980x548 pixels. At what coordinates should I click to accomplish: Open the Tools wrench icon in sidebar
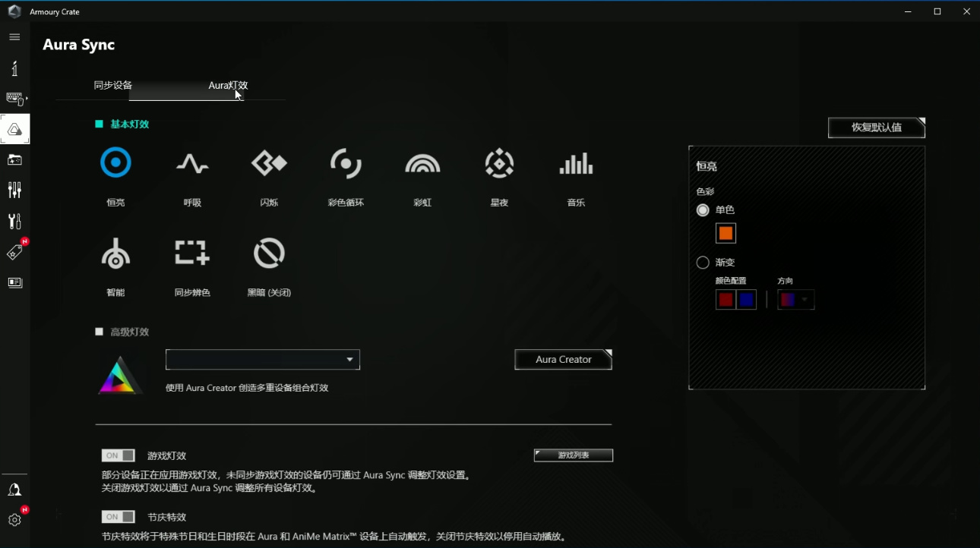pos(14,221)
